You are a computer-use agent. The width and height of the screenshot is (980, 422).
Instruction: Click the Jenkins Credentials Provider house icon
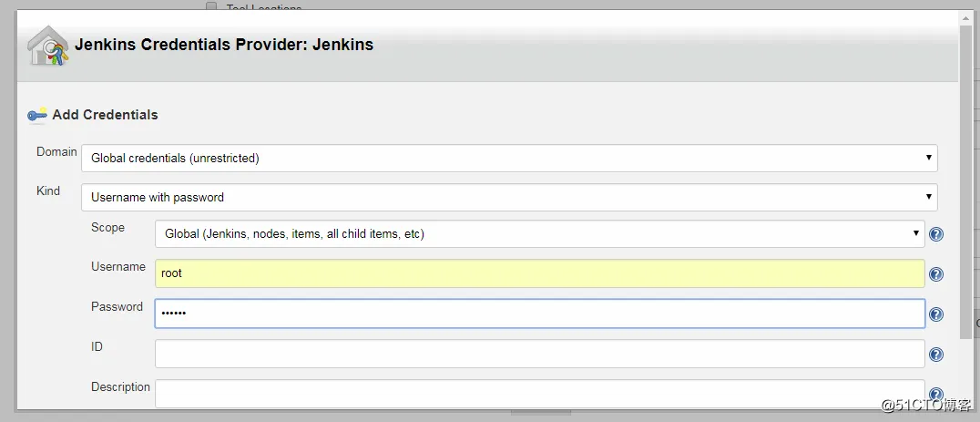pos(47,45)
